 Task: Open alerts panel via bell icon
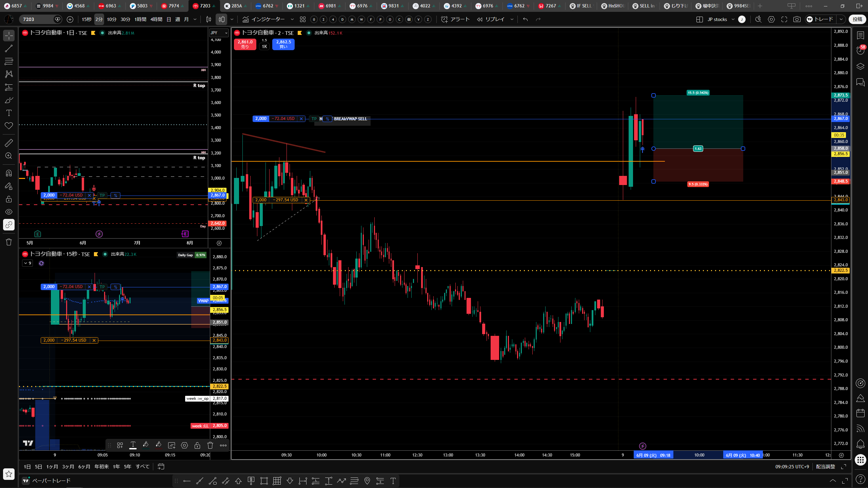pos(860,444)
